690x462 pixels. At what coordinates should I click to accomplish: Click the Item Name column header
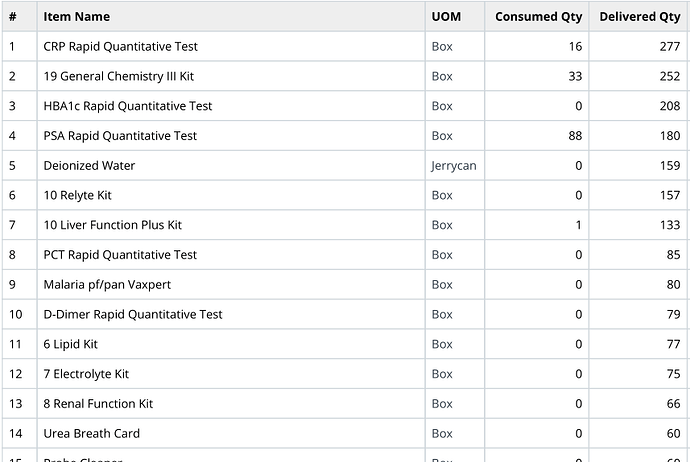pos(77,17)
